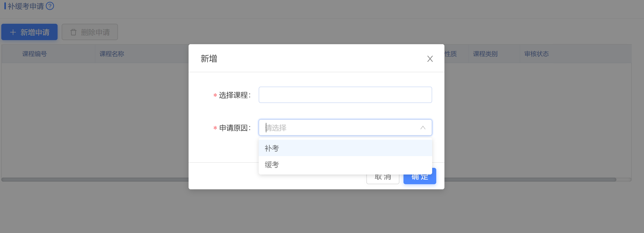The height and width of the screenshot is (233, 644).
Task: Click the trash icon on 删除申请 button
Action: click(73, 32)
